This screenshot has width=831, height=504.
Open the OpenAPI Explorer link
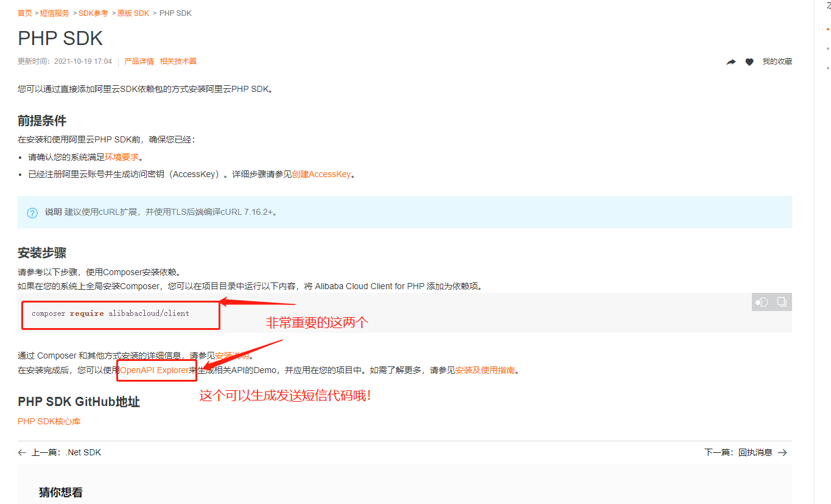click(155, 370)
